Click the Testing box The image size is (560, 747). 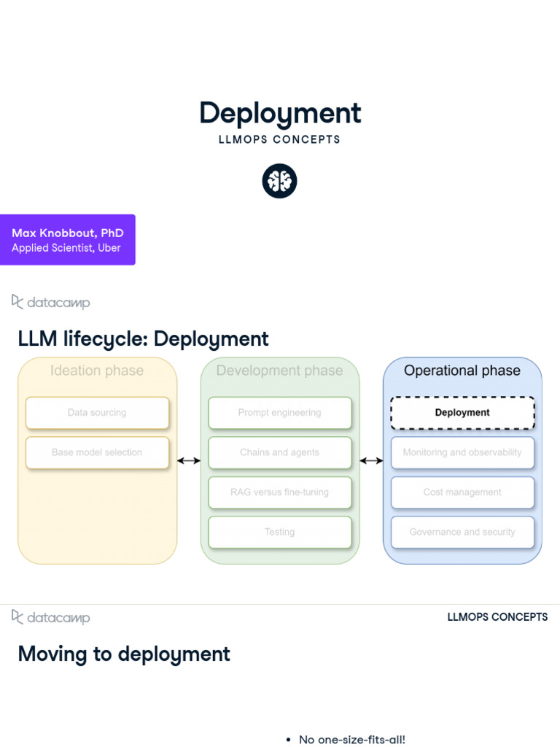click(x=280, y=532)
